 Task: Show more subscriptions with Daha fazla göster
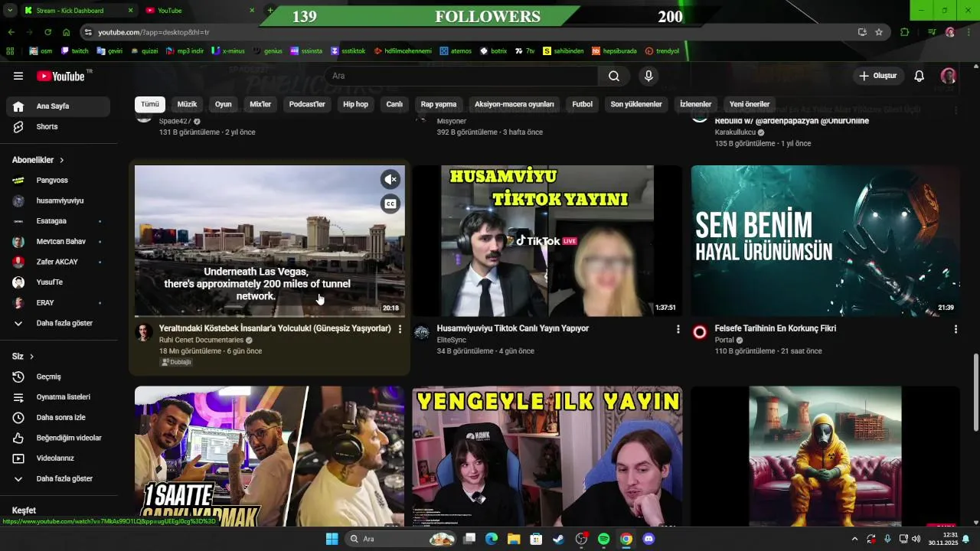coord(58,323)
